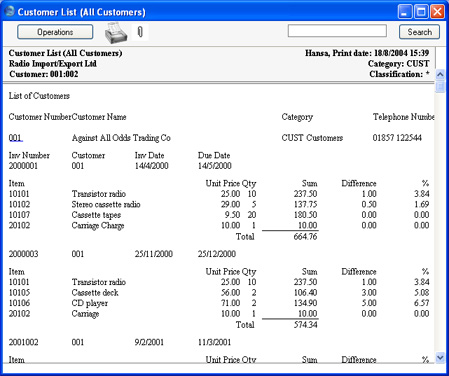This screenshot has height=376, width=449.
Task: Focus the search text field
Action: (337, 31)
